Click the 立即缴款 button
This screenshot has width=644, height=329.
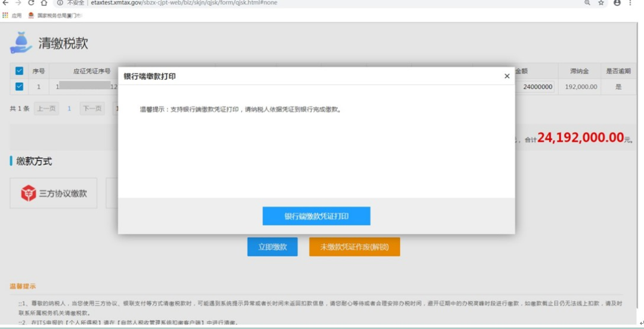point(273,247)
